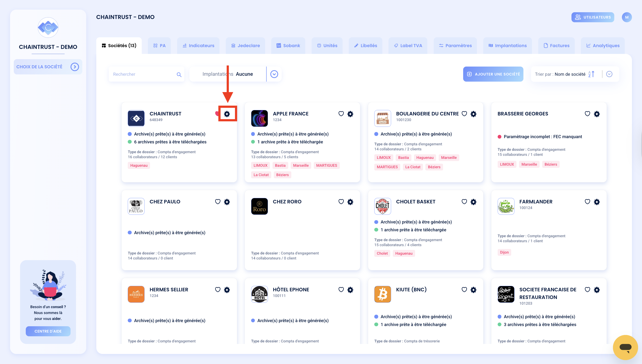Favorite Hôtel Ephone with heart
The height and width of the screenshot is (364, 642).
(341, 290)
